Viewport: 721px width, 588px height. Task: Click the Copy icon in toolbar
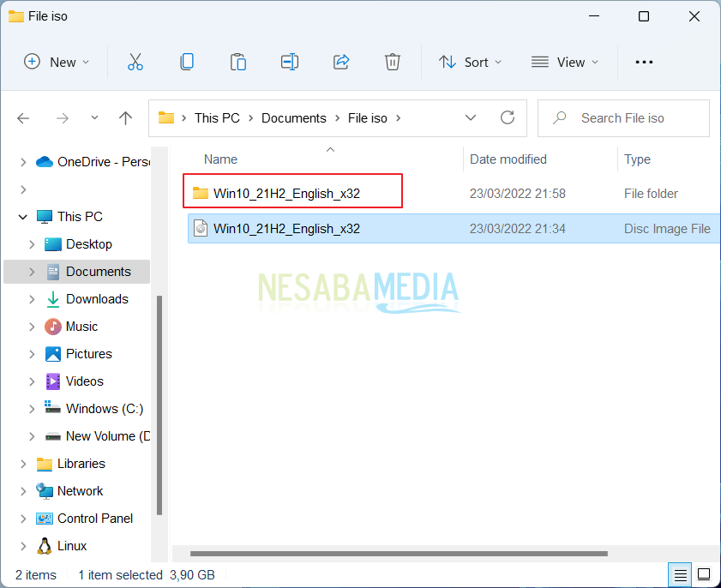click(187, 62)
